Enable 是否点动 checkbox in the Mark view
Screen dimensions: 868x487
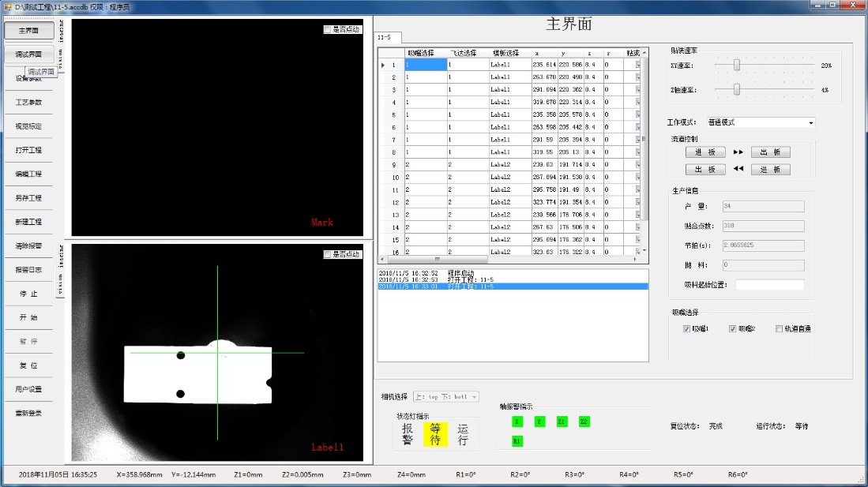pyautogui.click(x=328, y=30)
